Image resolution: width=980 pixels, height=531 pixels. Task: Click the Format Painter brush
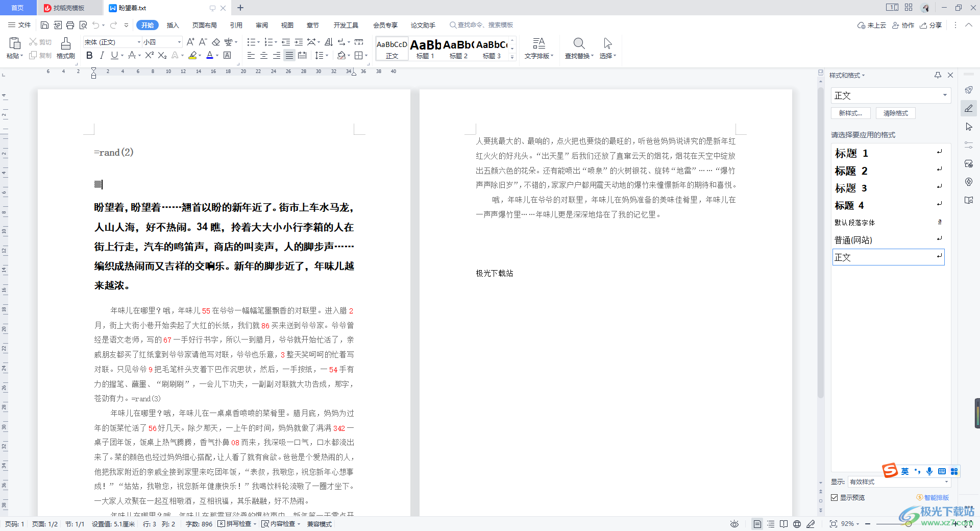pyautogui.click(x=65, y=44)
